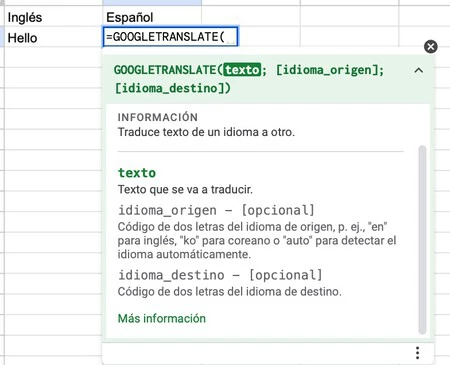Select the Hello cell
The image size is (450, 365).
click(53, 38)
